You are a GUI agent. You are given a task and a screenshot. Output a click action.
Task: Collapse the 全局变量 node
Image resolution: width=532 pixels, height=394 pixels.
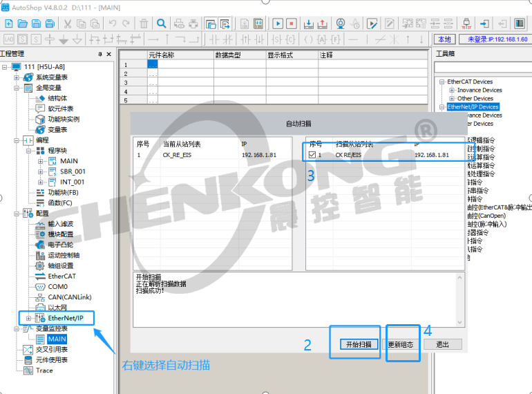coord(17,88)
